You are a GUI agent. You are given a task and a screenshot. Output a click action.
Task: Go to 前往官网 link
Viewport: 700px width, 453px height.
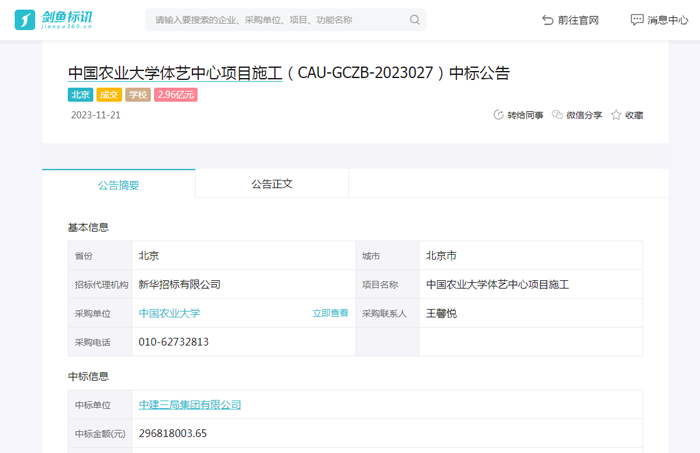tap(578, 20)
